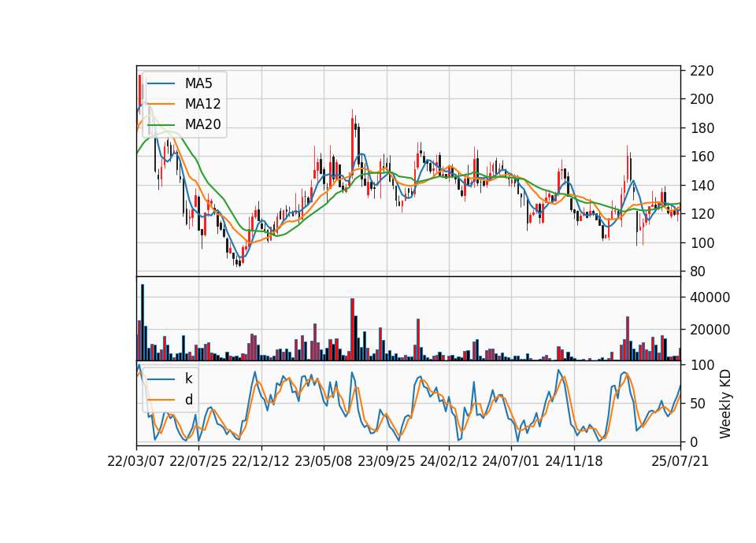The image size is (756, 543).
Task: Select the 23/05/08 date label
Action: (x=324, y=461)
